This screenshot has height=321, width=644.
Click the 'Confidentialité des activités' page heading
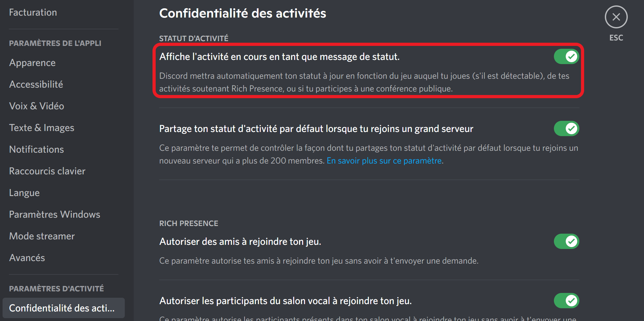pos(243,13)
